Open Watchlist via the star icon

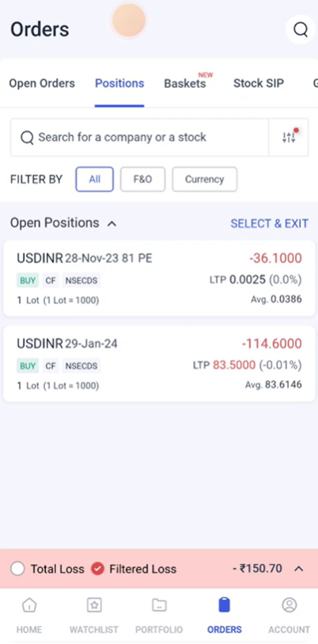pos(94,605)
